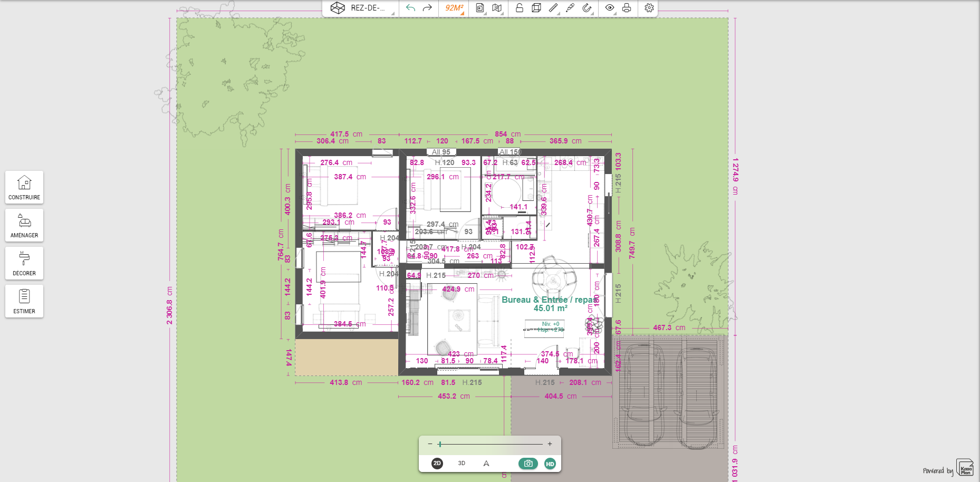Click the 1 274.9 cm lot dimension
The height and width of the screenshot is (482, 980).
click(x=735, y=176)
